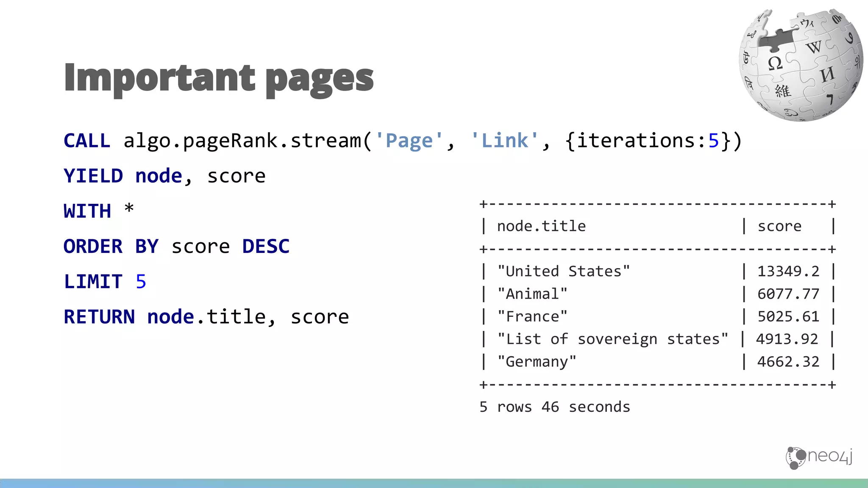The image size is (868, 488).
Task: Click the ORDER BY keywords
Action: 111,246
